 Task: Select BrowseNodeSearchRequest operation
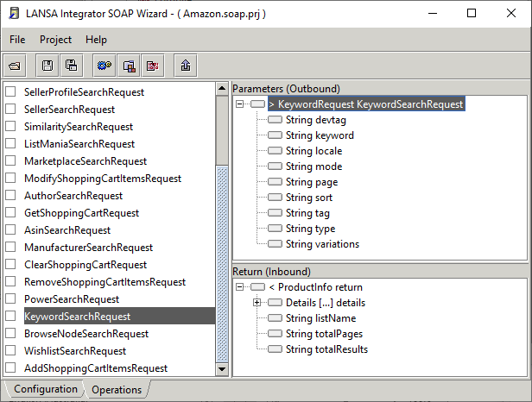point(86,334)
